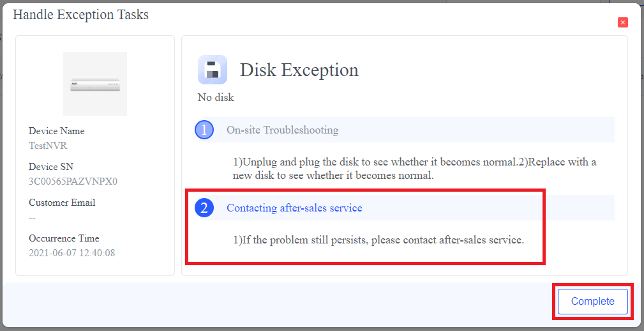The image size is (644, 331).
Task: Click the contact after-sales service instruction text
Action: point(378,241)
